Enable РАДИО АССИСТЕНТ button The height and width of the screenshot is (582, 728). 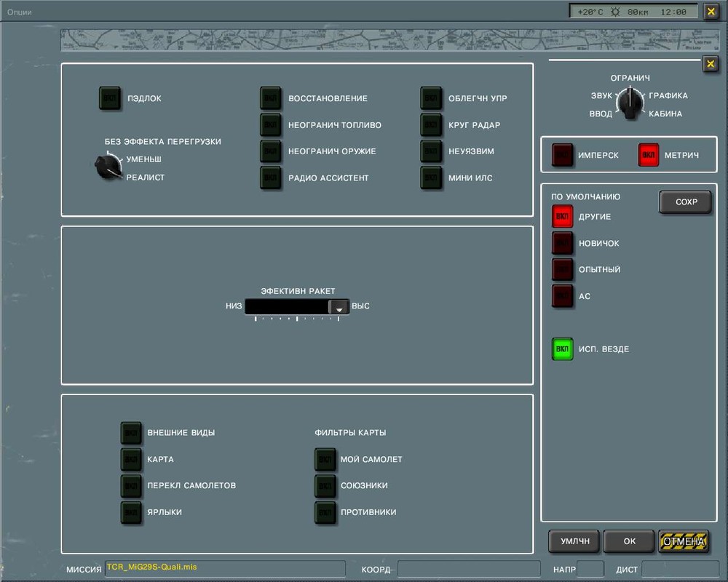click(271, 178)
